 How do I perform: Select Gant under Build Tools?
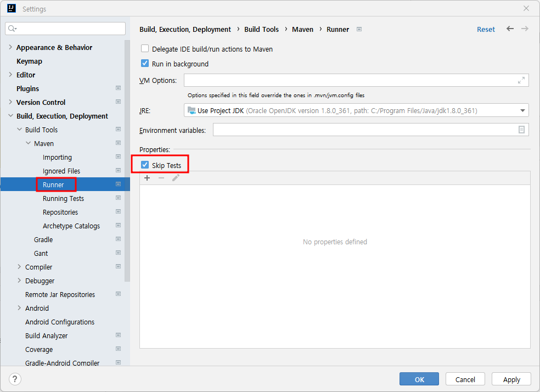coord(41,254)
